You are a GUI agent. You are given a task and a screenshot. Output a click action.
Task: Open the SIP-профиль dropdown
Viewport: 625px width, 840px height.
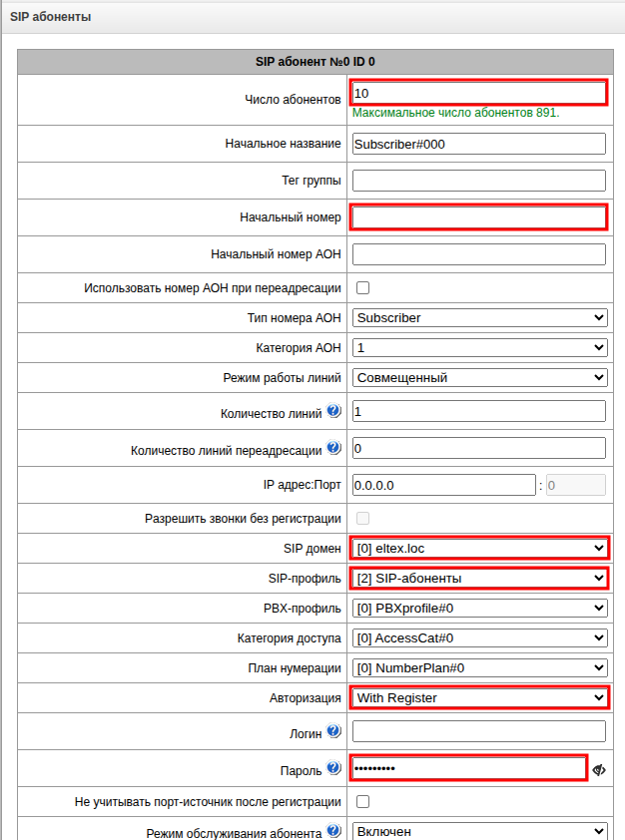(x=479, y=578)
